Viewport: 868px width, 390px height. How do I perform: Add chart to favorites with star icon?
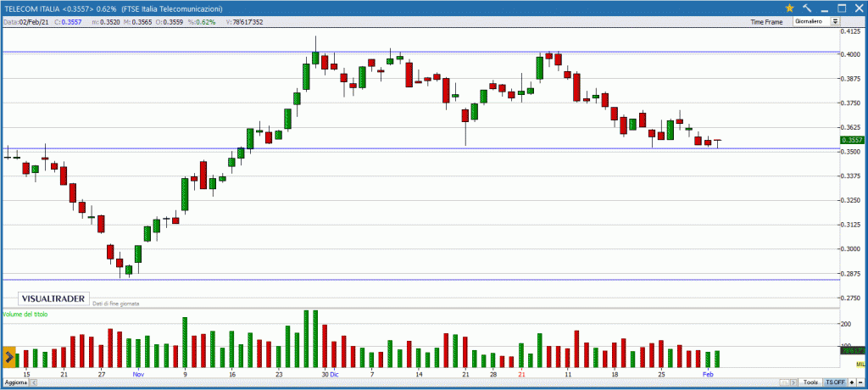tap(789, 8)
